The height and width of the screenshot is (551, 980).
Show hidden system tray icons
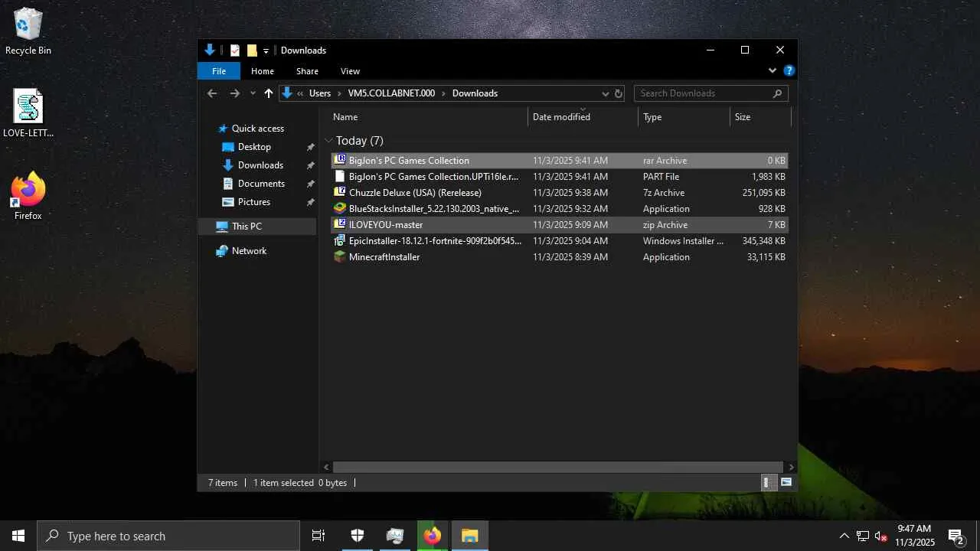point(844,536)
